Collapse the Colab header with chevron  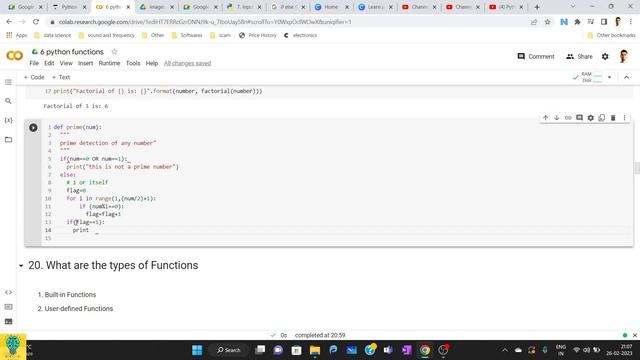click(627, 77)
